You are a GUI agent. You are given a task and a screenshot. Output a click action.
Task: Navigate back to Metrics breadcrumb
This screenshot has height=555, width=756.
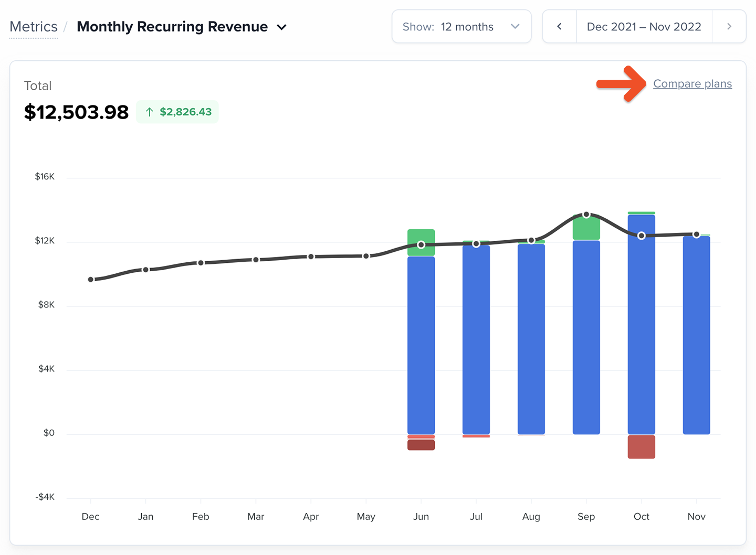[x=34, y=27]
